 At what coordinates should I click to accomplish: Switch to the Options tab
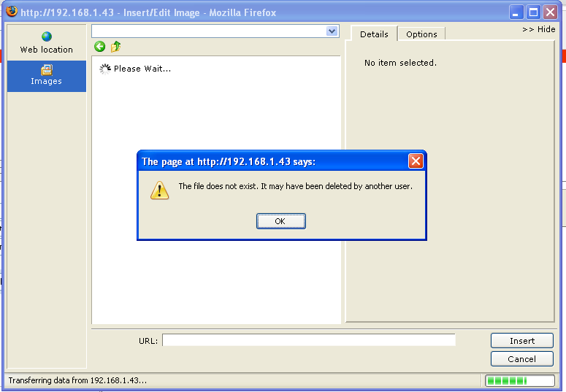(421, 34)
